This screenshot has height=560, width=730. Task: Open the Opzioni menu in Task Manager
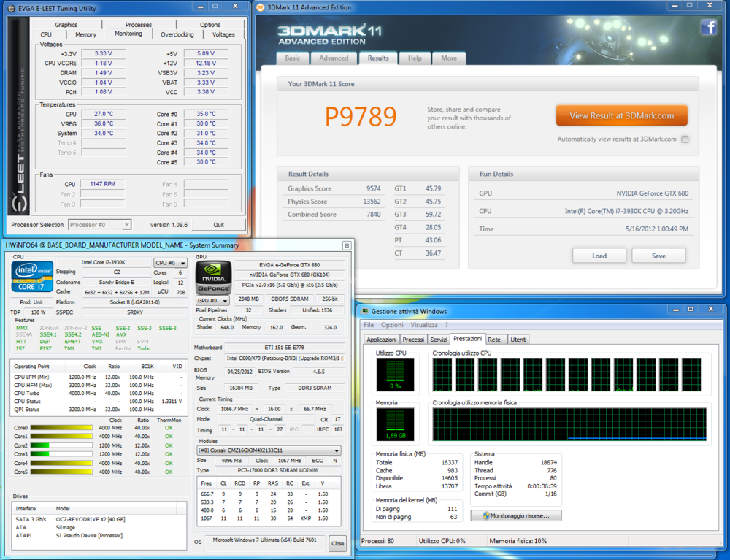(392, 325)
